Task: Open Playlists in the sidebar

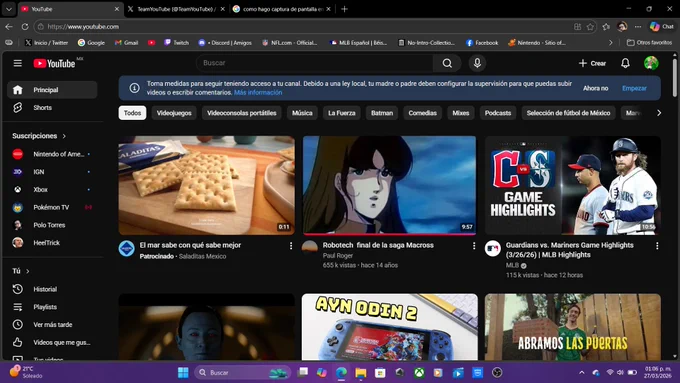Action: click(52, 307)
